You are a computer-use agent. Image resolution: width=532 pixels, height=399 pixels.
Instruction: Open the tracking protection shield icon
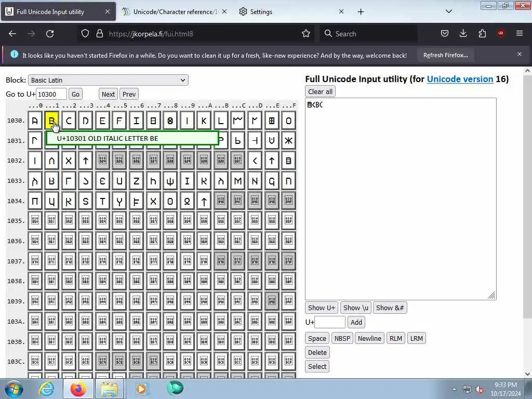[85, 34]
